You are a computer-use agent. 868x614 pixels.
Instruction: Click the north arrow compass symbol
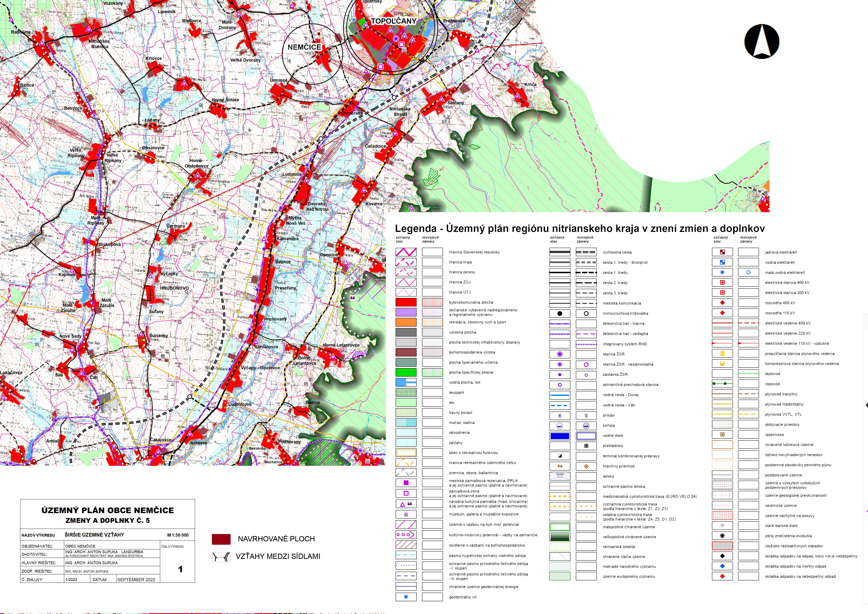click(x=761, y=42)
